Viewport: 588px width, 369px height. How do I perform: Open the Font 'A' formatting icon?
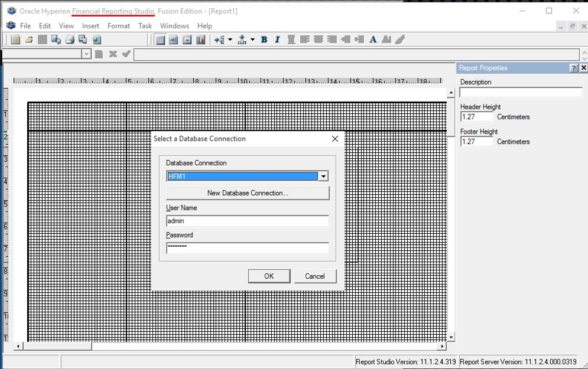(x=373, y=40)
